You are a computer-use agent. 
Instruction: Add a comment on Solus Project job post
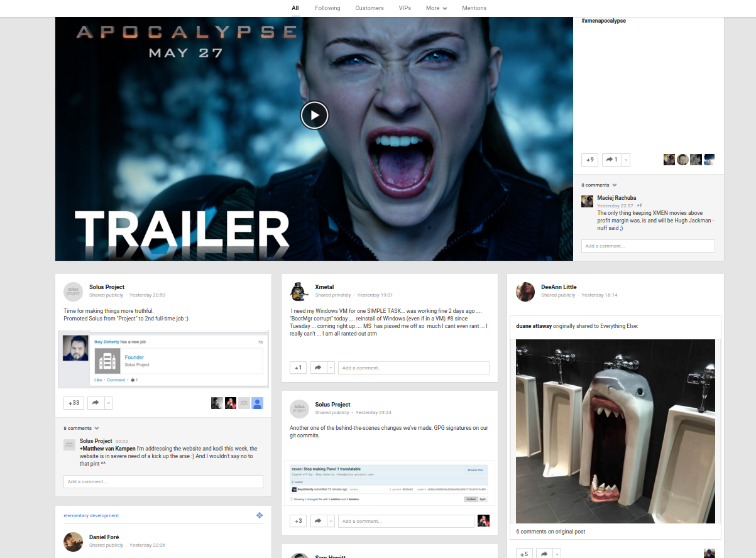click(163, 481)
